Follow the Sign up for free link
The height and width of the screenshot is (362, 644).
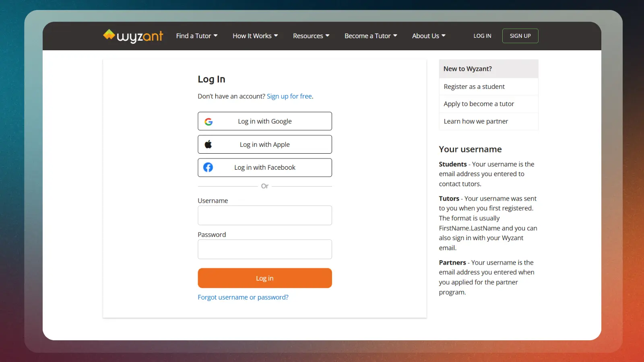pos(289,96)
